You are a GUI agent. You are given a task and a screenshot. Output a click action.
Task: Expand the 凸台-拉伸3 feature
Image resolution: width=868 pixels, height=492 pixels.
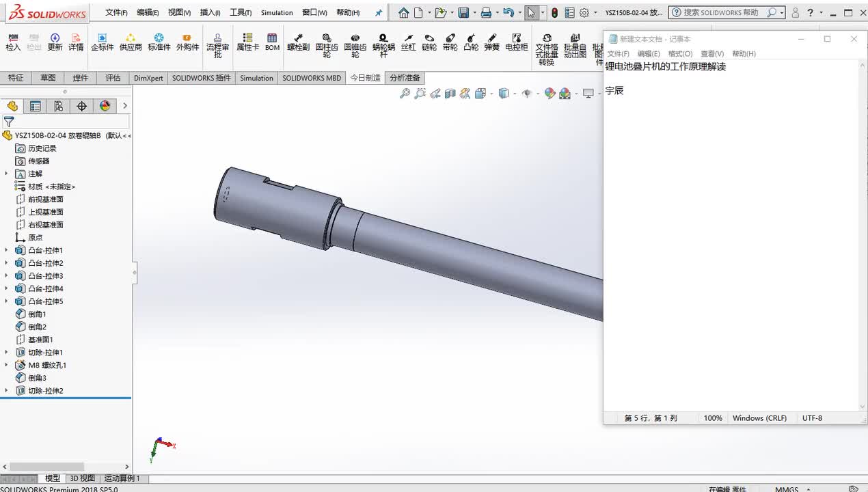7,276
